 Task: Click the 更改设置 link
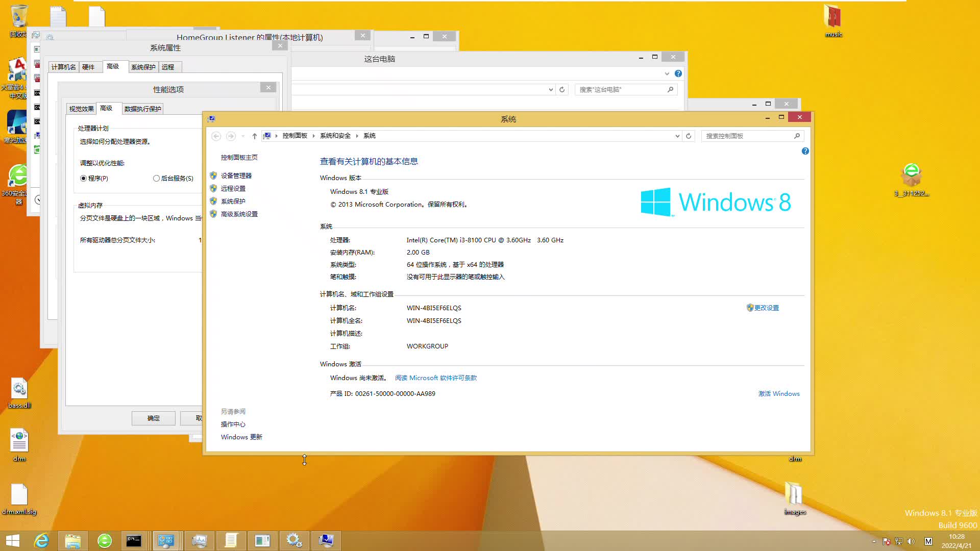[x=766, y=308]
